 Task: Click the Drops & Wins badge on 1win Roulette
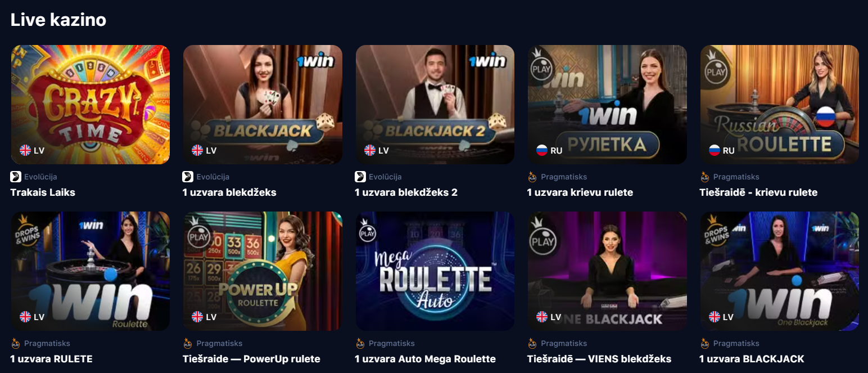coord(24,230)
